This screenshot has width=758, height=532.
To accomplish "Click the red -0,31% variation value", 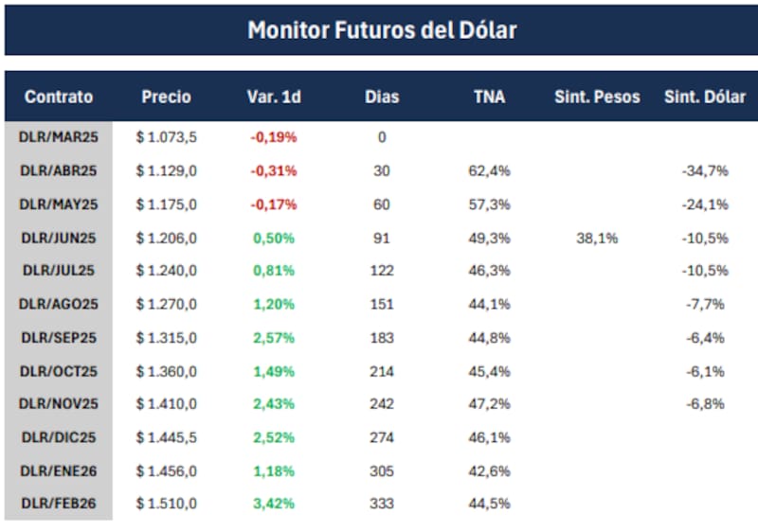I will point(273,170).
